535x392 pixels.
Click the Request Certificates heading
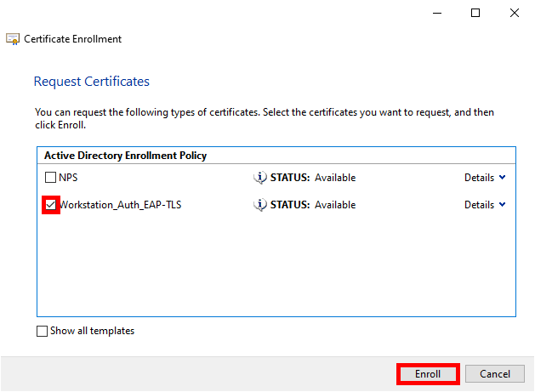tap(91, 82)
